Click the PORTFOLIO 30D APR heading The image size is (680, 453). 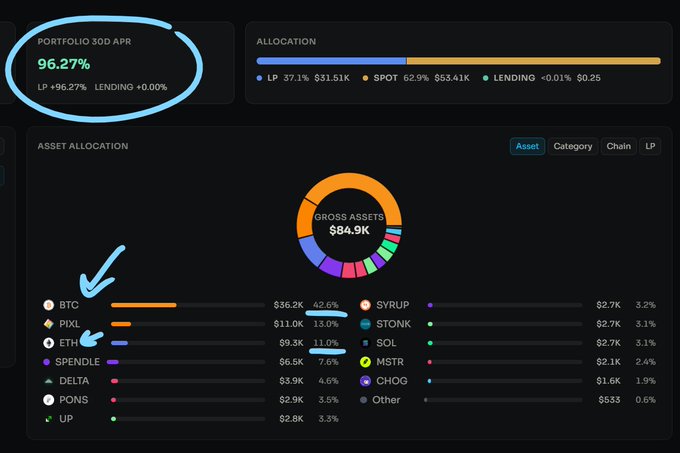click(x=84, y=42)
